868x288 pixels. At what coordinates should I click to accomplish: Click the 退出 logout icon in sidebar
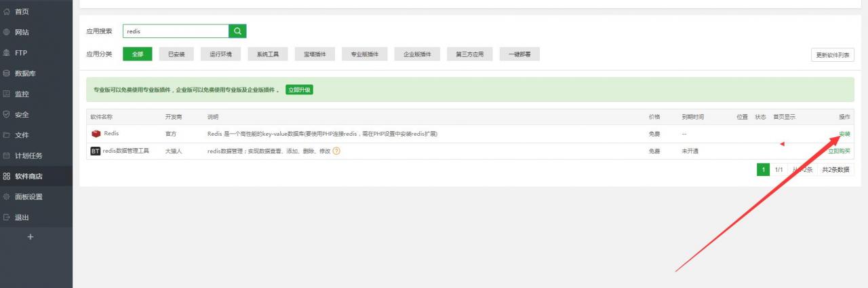coord(7,217)
